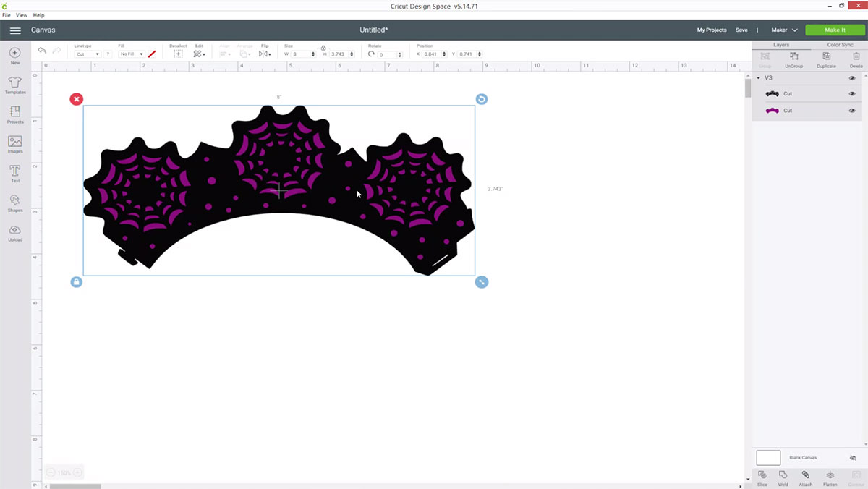Open the Templates panel
Image resolution: width=868 pixels, height=489 pixels.
15,85
